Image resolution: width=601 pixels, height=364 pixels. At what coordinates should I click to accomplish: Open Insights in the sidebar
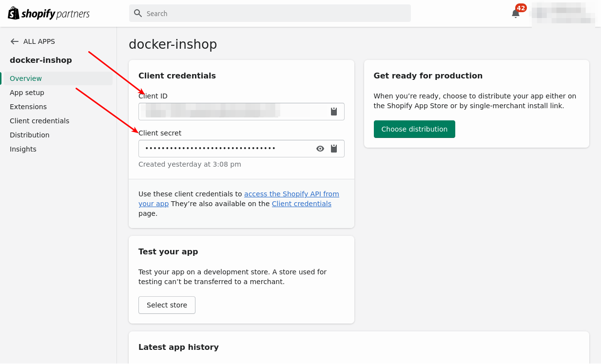23,149
